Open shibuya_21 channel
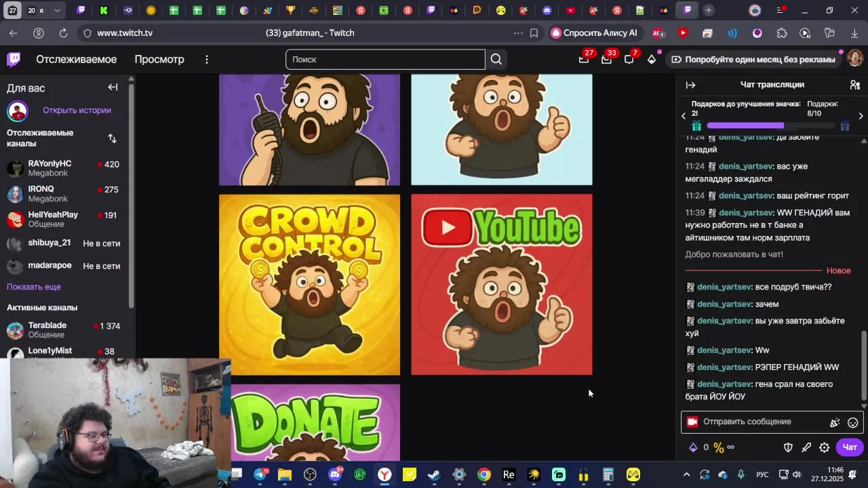This screenshot has height=488, width=868. point(64,243)
